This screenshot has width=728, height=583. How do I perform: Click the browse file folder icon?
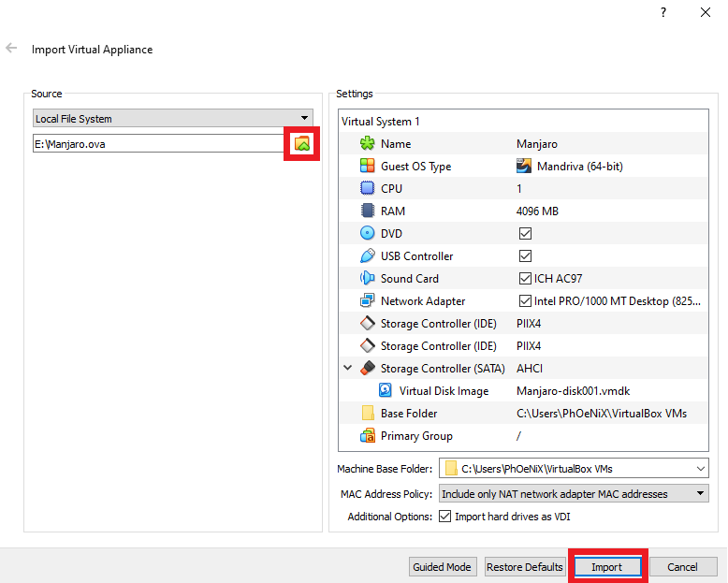point(302,143)
